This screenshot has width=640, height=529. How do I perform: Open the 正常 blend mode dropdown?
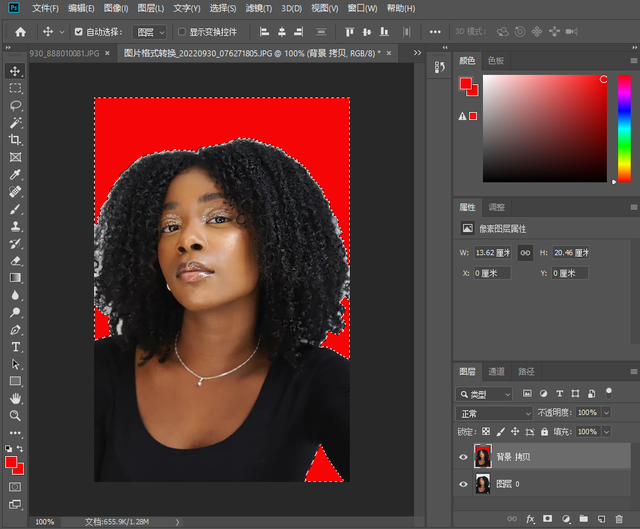click(495, 413)
